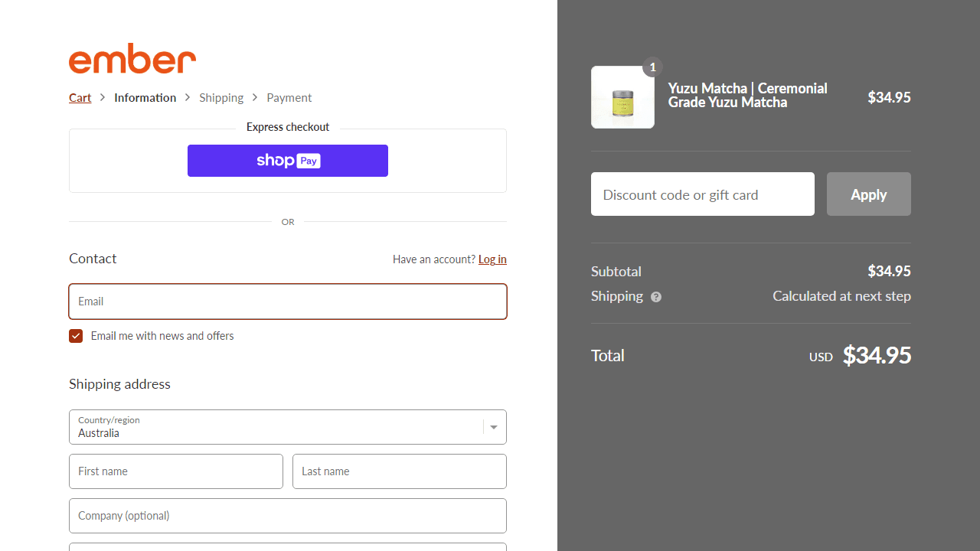This screenshot has width=980, height=551.
Task: Click 'Have an account?' text
Action: [434, 259]
